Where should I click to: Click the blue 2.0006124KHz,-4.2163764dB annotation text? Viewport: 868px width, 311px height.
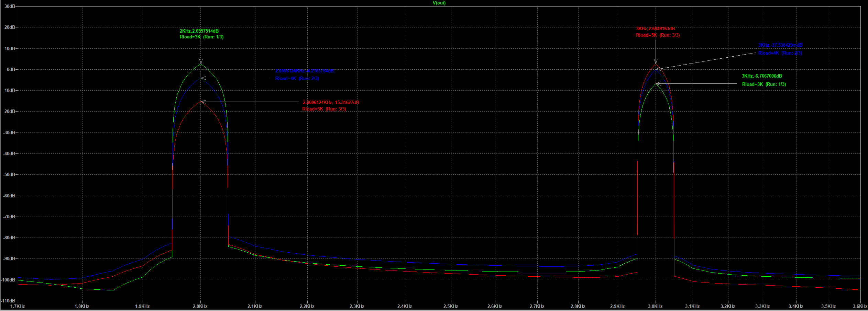tap(304, 71)
